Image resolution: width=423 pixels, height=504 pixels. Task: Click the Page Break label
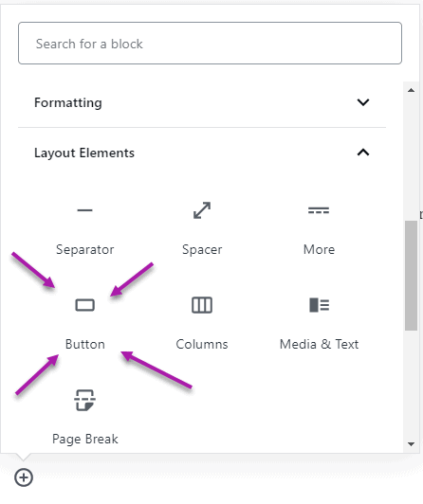85,439
